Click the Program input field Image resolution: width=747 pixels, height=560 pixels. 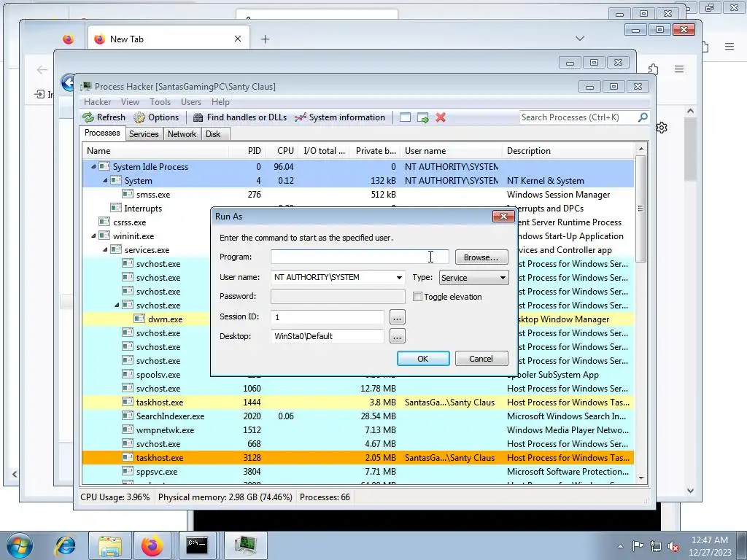pos(360,257)
